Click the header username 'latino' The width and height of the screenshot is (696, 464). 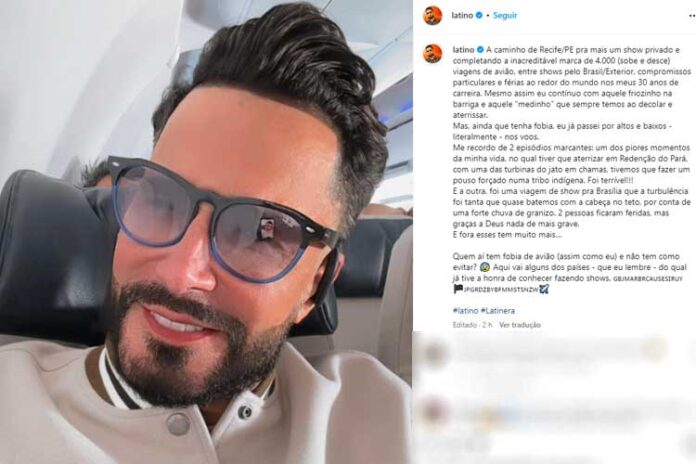coord(462,16)
